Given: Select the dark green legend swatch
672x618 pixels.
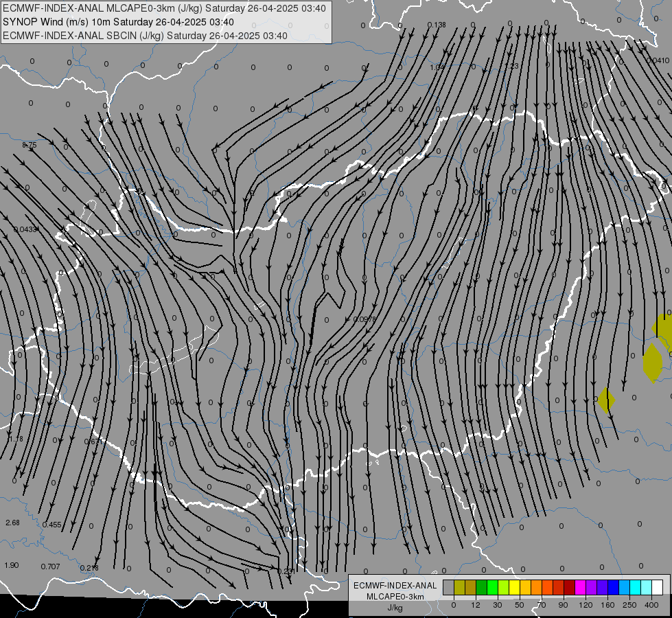Looking at the screenshot, I should [482, 587].
